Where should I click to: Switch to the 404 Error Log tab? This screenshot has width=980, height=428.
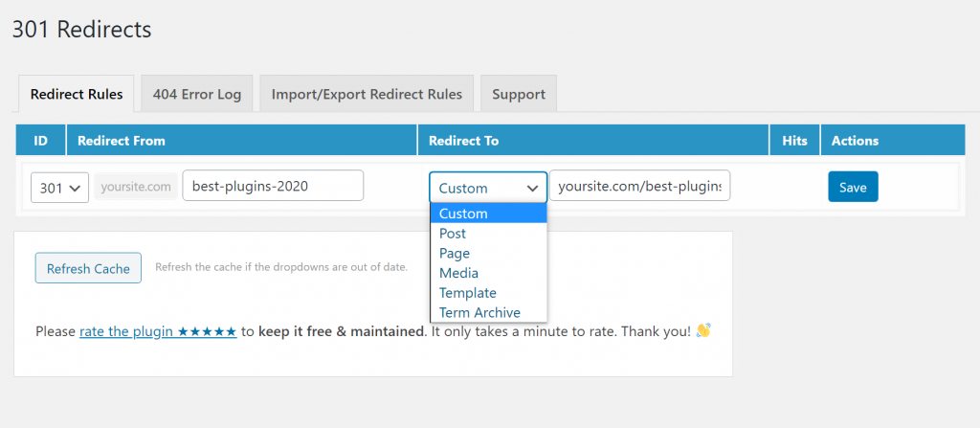(196, 94)
